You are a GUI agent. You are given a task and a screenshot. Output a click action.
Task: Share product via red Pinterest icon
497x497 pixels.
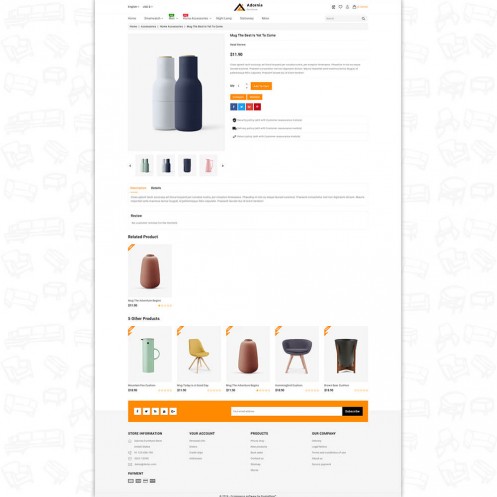pyautogui.click(x=257, y=107)
